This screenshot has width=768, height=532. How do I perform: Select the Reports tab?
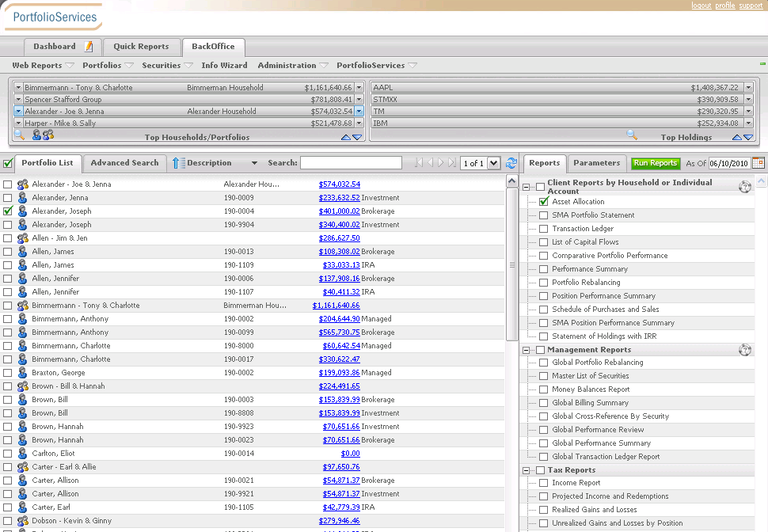[544, 162]
